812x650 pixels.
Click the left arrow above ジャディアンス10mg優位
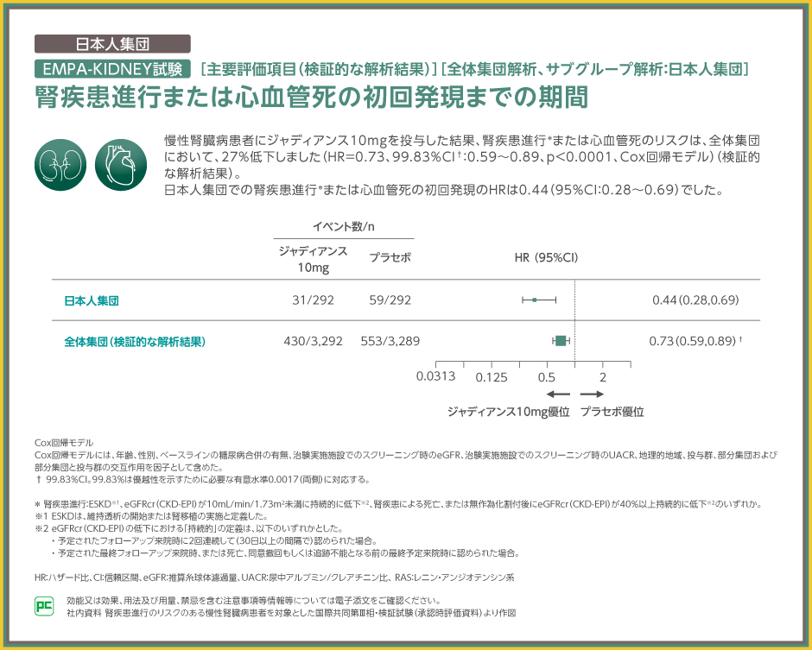pos(558,394)
